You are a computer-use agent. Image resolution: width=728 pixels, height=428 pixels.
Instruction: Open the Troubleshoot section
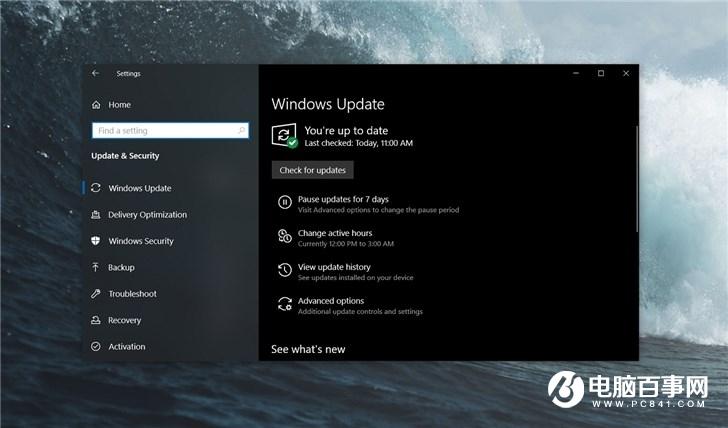[132, 294]
